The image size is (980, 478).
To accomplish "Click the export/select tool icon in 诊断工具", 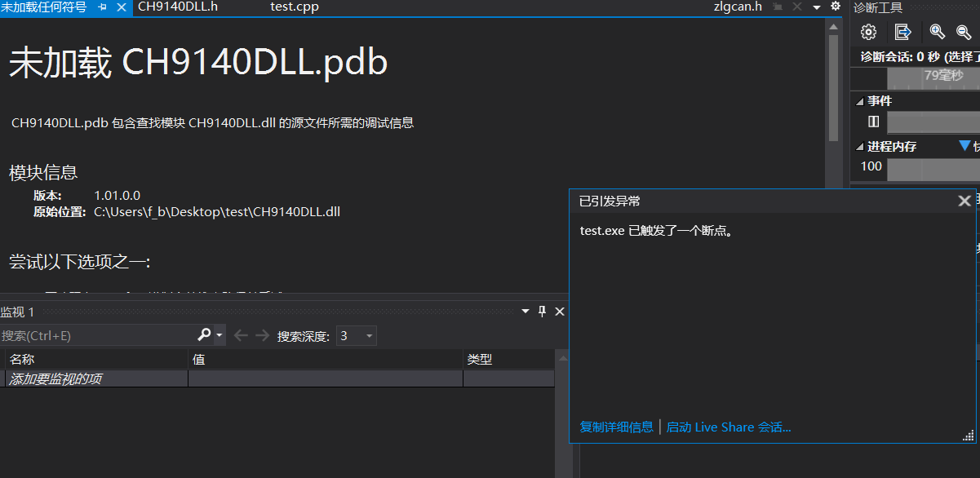I will tap(902, 32).
